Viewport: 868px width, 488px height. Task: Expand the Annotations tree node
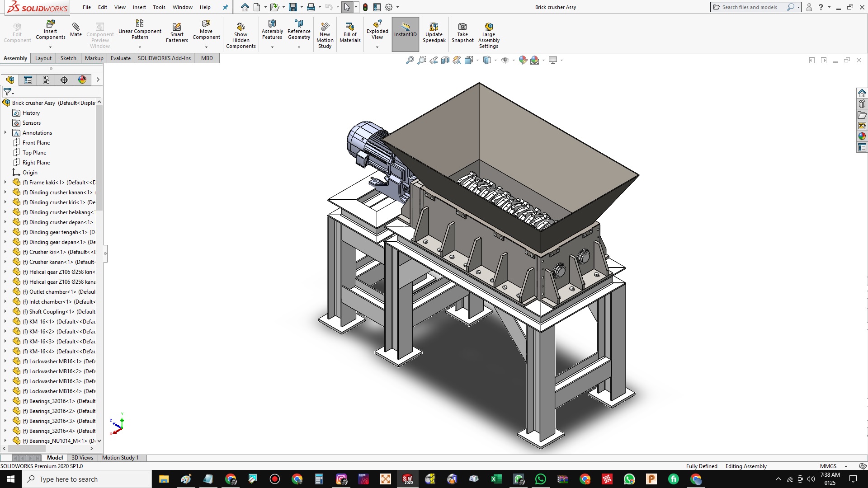pos(5,133)
